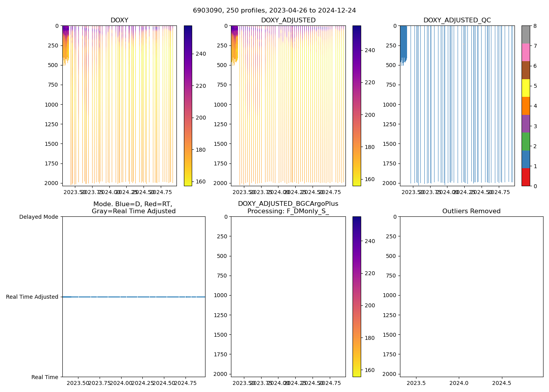
Task: Click the DOXY_ADJUSTED_BGCArgoPlus title text
Action: [288, 204]
